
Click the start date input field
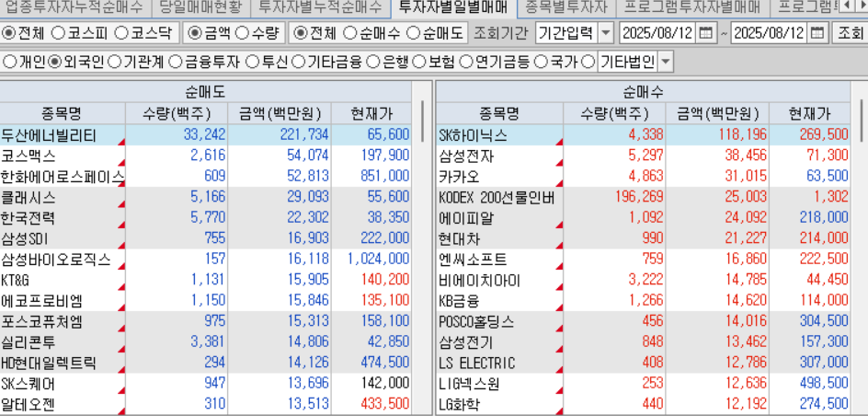pyautogui.click(x=657, y=33)
